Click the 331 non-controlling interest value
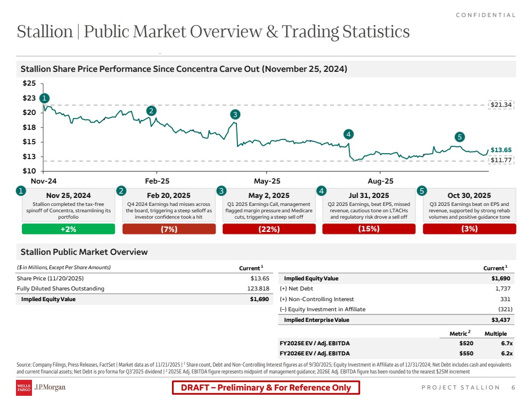This screenshot has width=532, height=399. (x=505, y=299)
